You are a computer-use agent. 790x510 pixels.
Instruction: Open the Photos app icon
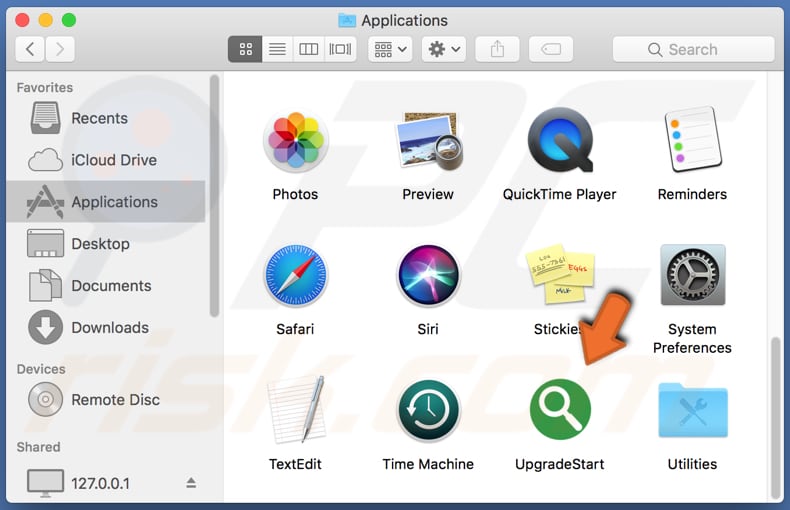[295, 141]
